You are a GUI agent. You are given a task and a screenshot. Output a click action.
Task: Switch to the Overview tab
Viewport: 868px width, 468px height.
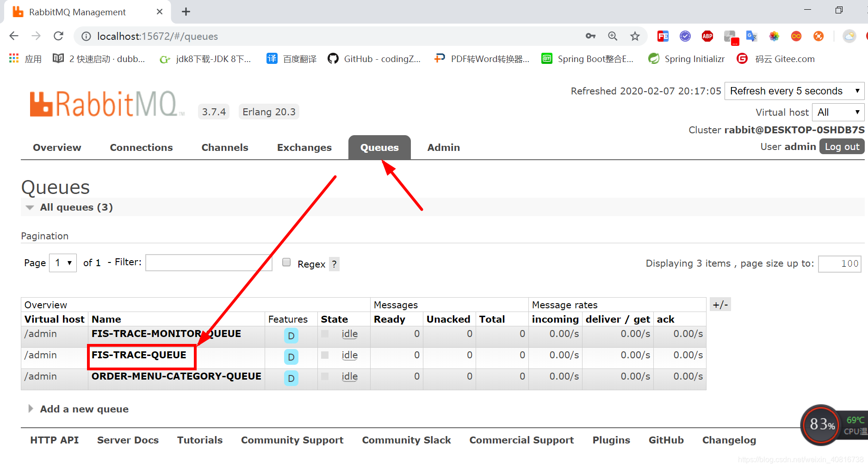click(57, 148)
